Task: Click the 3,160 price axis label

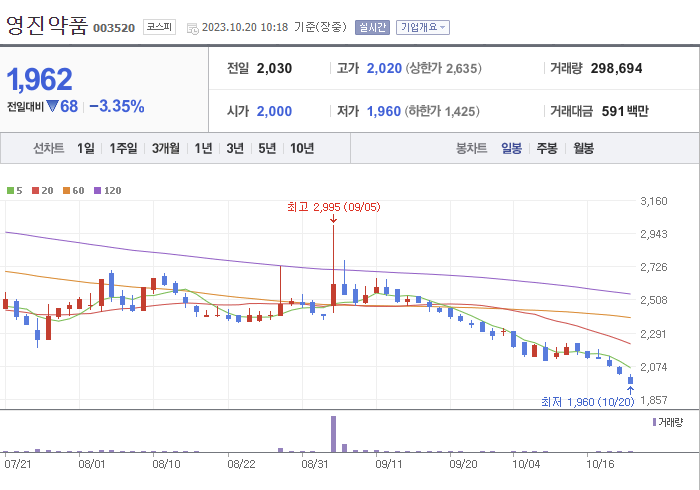Action: tap(654, 201)
